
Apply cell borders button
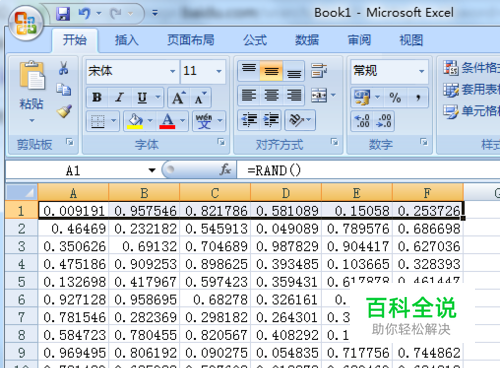[98, 121]
